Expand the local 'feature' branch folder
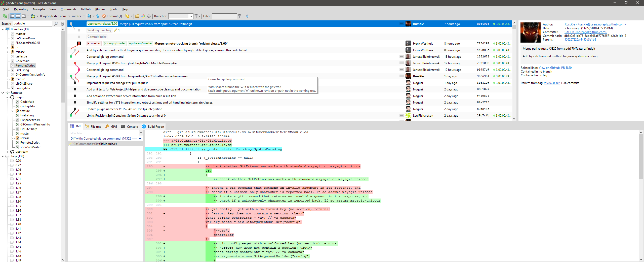This screenshot has height=262, width=644. (8, 79)
